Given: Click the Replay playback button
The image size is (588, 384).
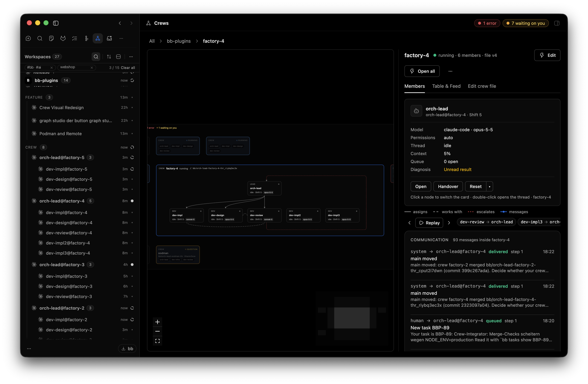Looking at the screenshot, I should tap(429, 223).
